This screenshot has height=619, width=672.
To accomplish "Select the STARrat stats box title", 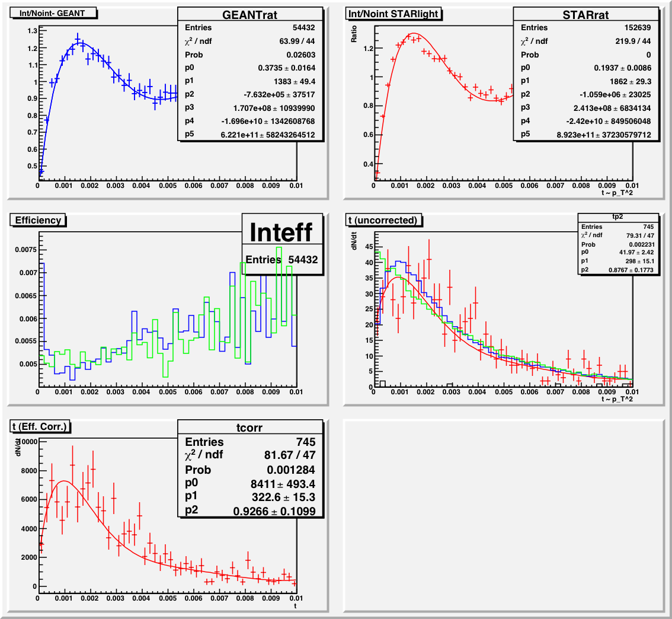I will click(x=586, y=15).
